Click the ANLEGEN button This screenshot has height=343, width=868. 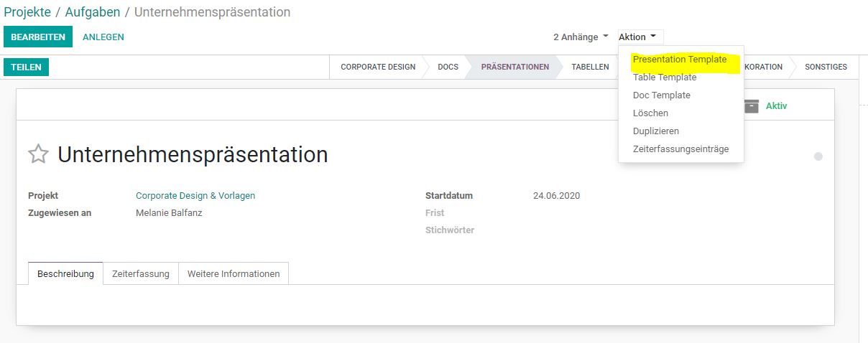103,37
